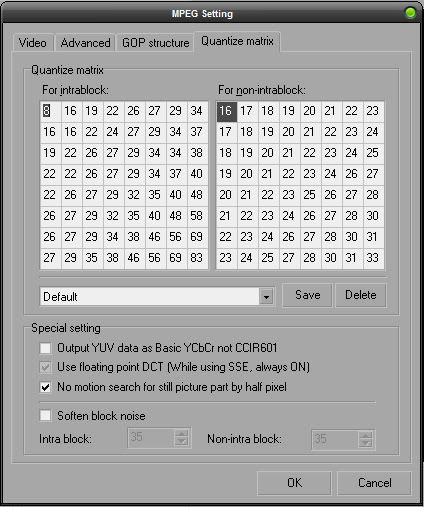Select the intrablock cell with value 83
This screenshot has width=424, height=507.
[197, 258]
